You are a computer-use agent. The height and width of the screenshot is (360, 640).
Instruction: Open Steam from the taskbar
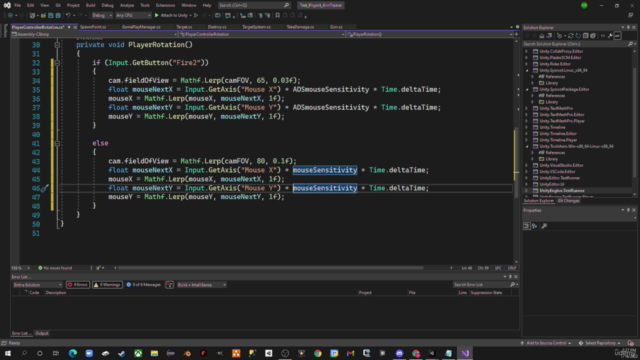(x=122, y=353)
